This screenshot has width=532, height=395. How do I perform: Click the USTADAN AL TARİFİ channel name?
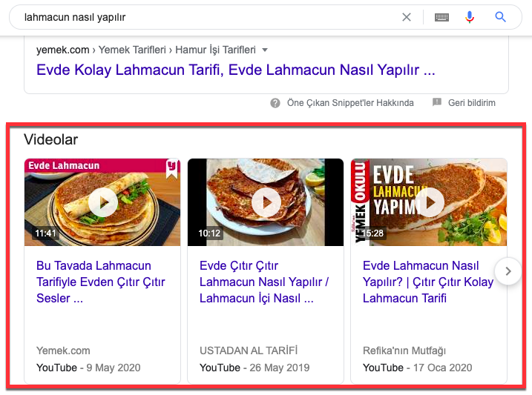point(249,351)
